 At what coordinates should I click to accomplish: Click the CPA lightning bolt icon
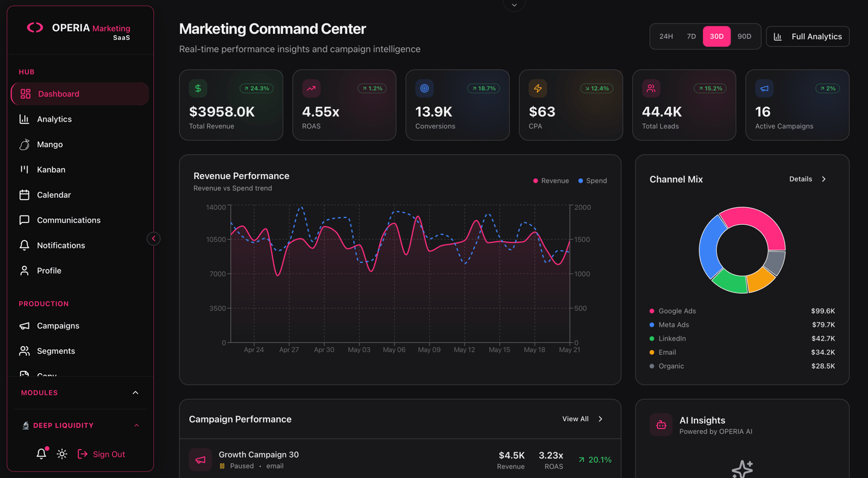coord(538,88)
